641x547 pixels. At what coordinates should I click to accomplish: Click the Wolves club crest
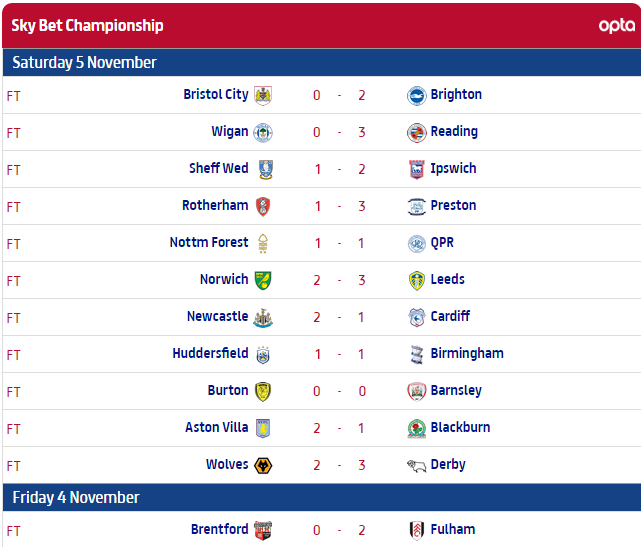(263, 466)
